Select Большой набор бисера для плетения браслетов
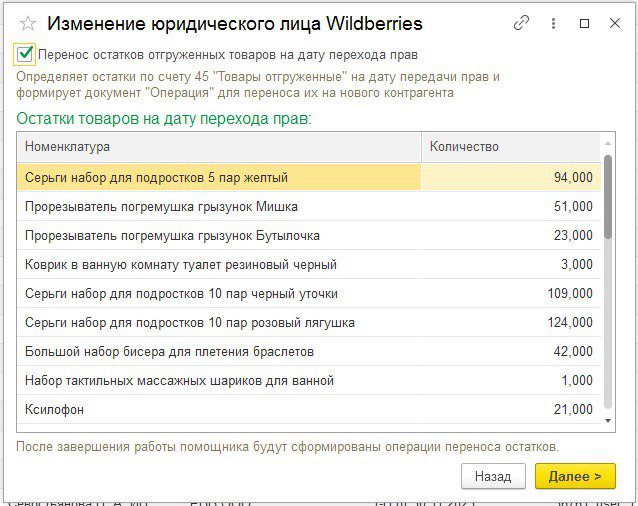638x506 pixels. point(218,352)
